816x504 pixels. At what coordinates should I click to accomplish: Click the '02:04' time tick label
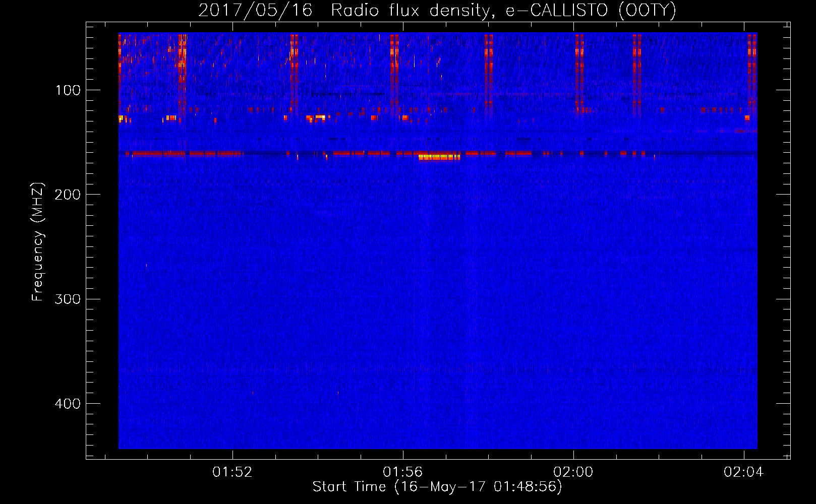click(743, 472)
